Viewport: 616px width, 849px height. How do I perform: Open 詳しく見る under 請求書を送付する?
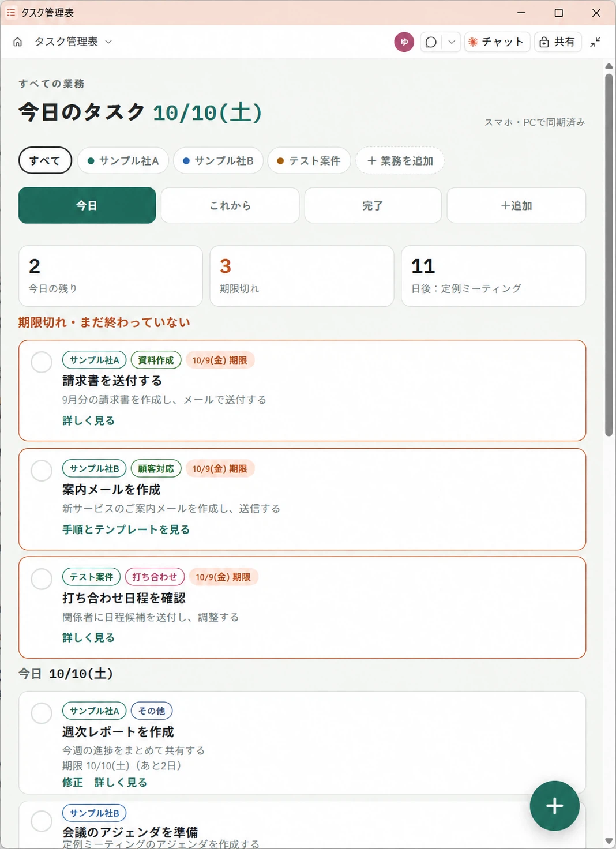pyautogui.click(x=88, y=420)
